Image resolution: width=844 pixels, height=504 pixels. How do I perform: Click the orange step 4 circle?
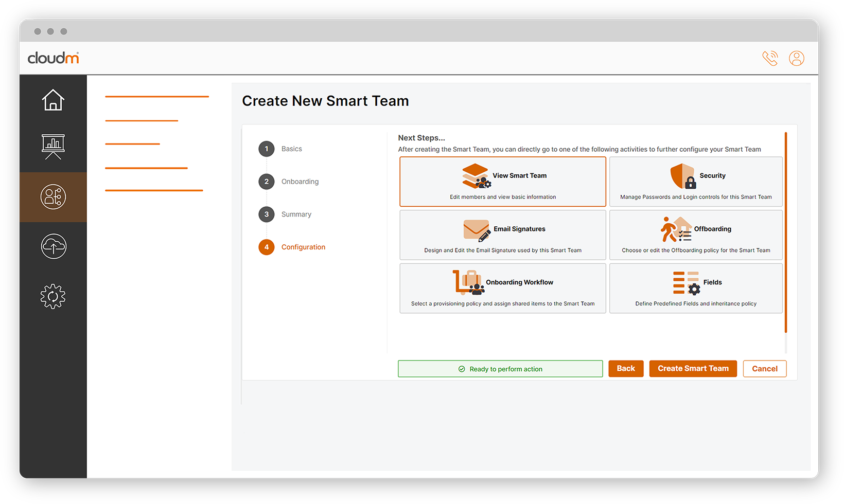point(267,247)
